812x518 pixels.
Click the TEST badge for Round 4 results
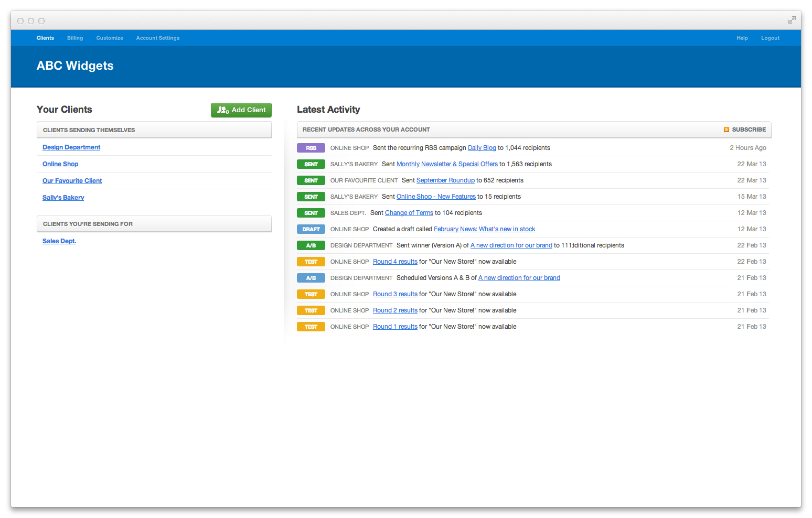(311, 262)
